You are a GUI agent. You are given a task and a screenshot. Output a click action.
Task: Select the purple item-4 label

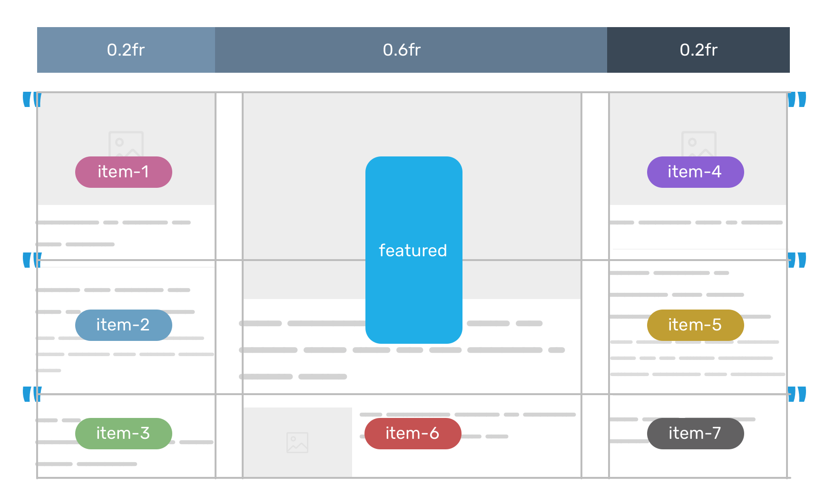point(695,172)
